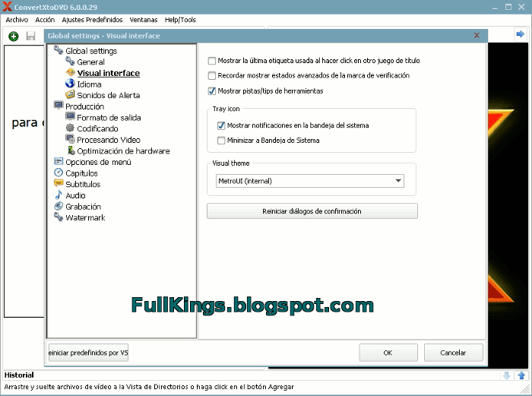Open the Ajustes Predefinidos menu

(x=92, y=20)
